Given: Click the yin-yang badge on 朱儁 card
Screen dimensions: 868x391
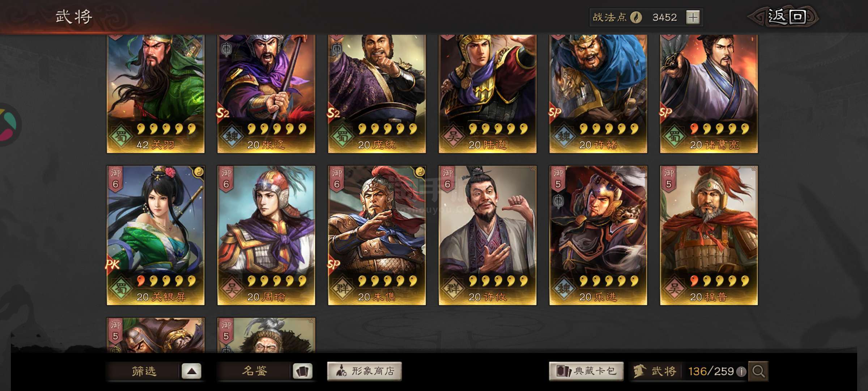Looking at the screenshot, I should point(420,172).
